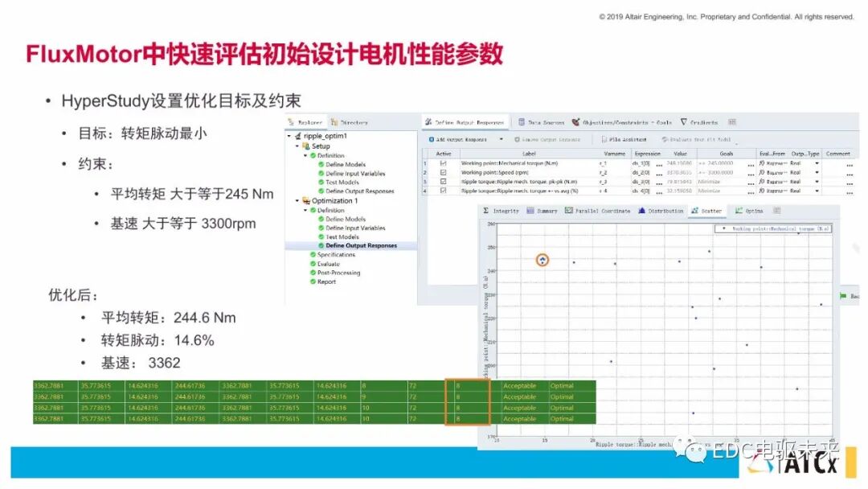Click the Remove Output Response button
868x489 pixels.
pos(547,140)
